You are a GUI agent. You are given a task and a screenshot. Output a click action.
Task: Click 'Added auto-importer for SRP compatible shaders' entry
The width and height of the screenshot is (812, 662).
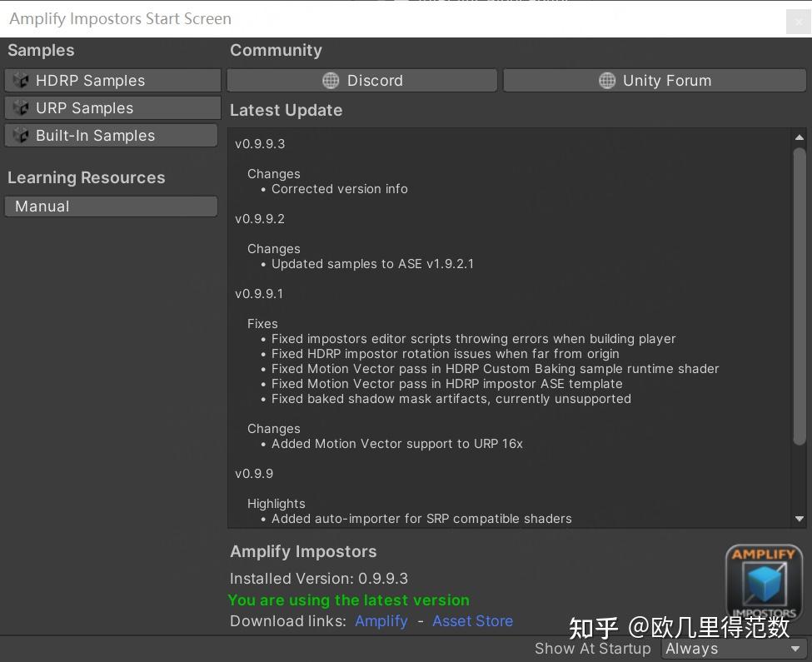(x=422, y=519)
